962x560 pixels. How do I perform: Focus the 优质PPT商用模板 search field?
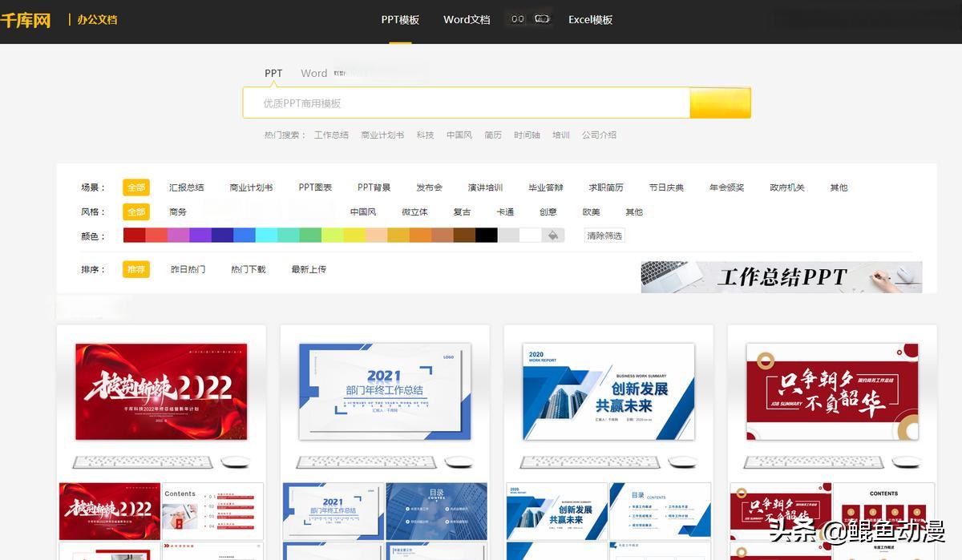[465, 103]
